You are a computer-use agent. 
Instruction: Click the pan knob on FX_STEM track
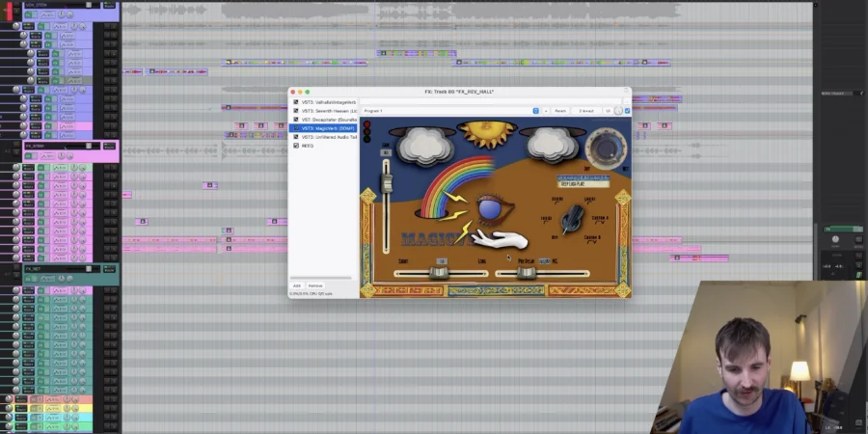(x=62, y=155)
